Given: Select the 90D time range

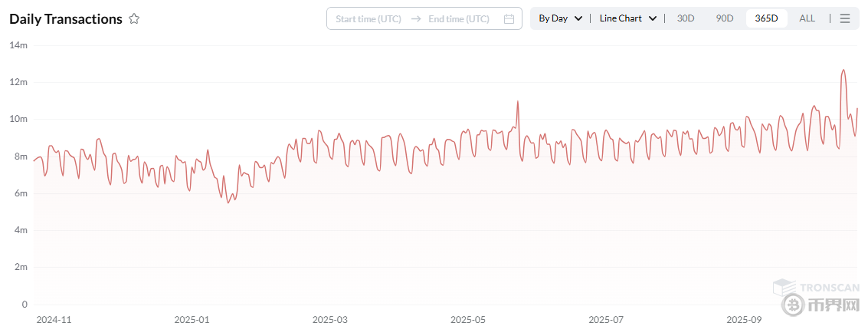Looking at the screenshot, I should (x=725, y=18).
